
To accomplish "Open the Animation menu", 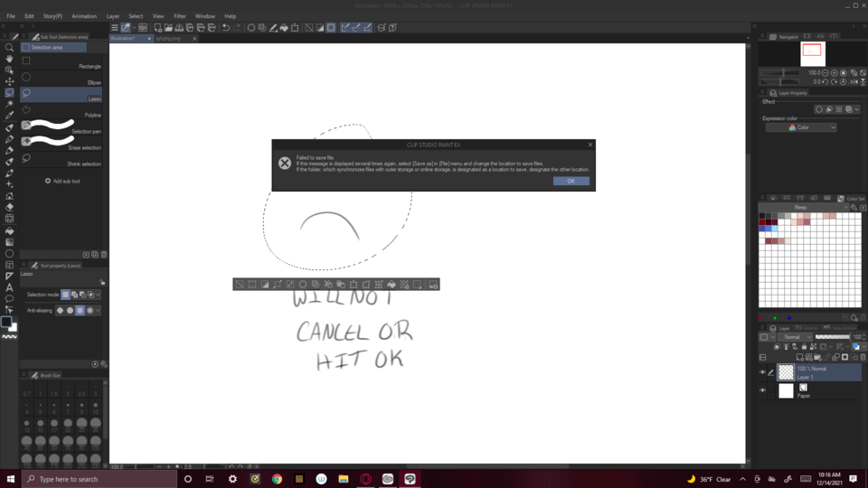I will click(x=84, y=16).
